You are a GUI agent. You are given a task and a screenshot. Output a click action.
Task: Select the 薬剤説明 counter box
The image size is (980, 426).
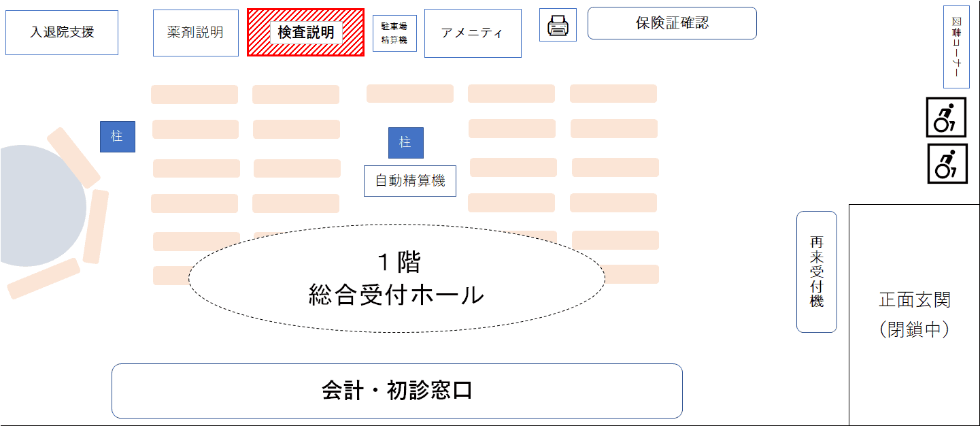click(x=196, y=33)
